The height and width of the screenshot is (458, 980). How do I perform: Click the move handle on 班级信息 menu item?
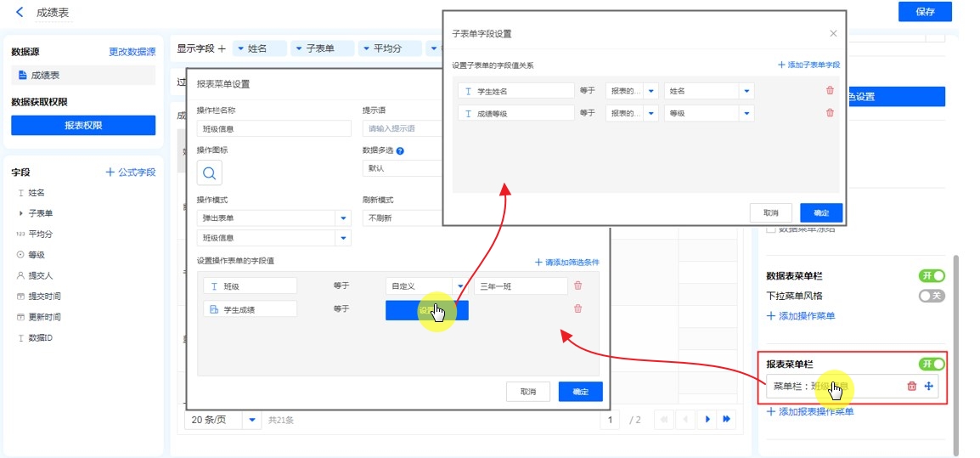coord(929,387)
